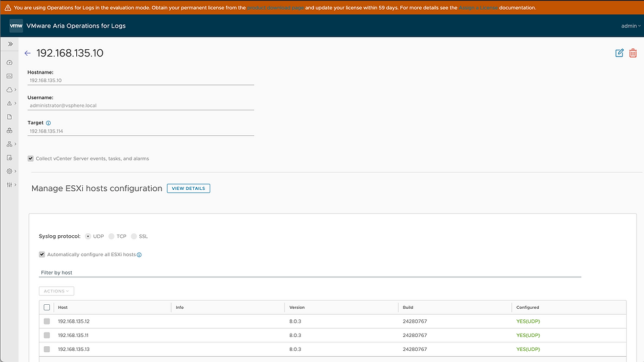Image resolution: width=644 pixels, height=362 pixels.
Task: Open the document-with-gear icon in sidebar
Action: pyautogui.click(x=9, y=158)
